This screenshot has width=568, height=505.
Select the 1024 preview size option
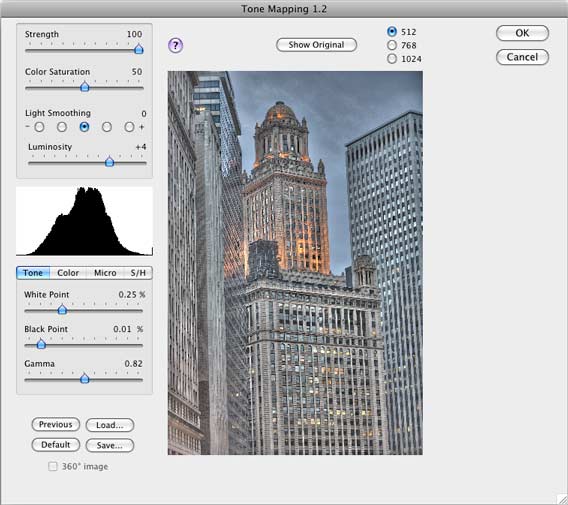click(x=392, y=59)
